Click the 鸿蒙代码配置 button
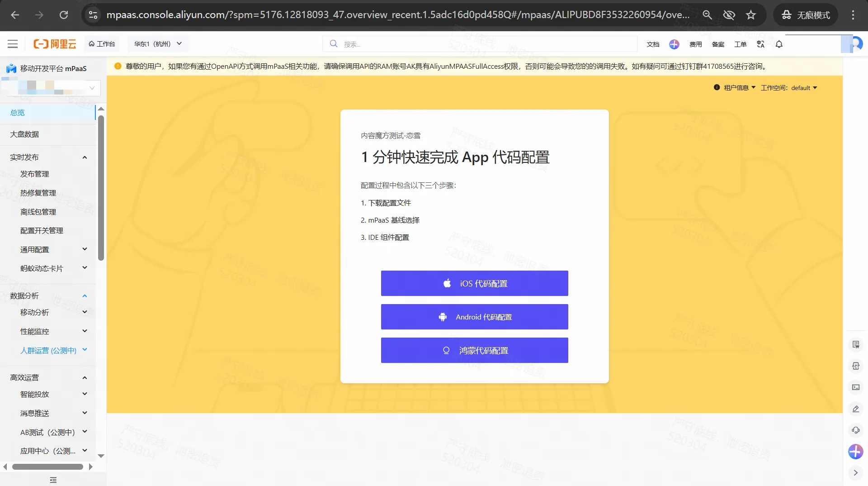This screenshot has height=486, width=868. pos(474,350)
